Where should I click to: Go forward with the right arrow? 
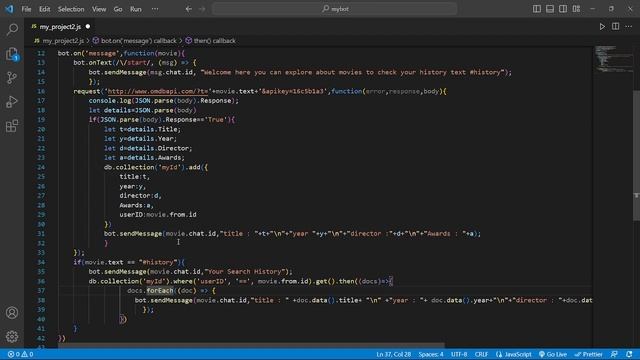click(202, 9)
